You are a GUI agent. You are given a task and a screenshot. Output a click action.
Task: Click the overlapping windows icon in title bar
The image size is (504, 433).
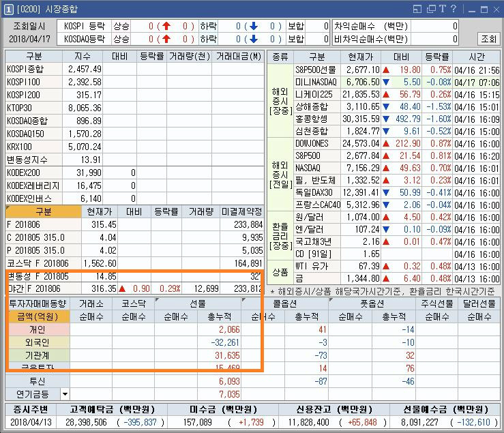431,9
